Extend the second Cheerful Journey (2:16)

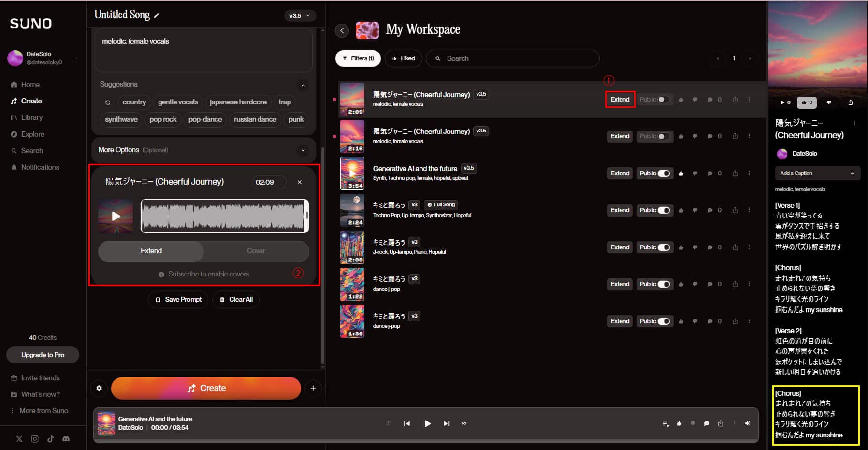(x=620, y=136)
